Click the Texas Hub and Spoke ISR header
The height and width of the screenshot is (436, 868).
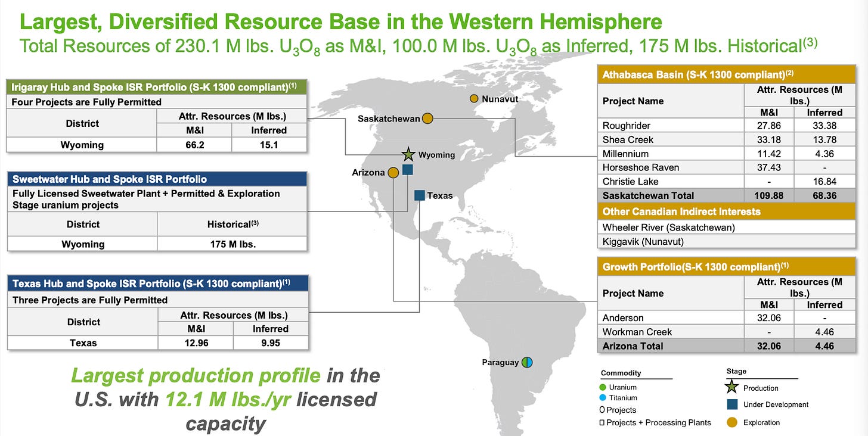[x=157, y=284]
